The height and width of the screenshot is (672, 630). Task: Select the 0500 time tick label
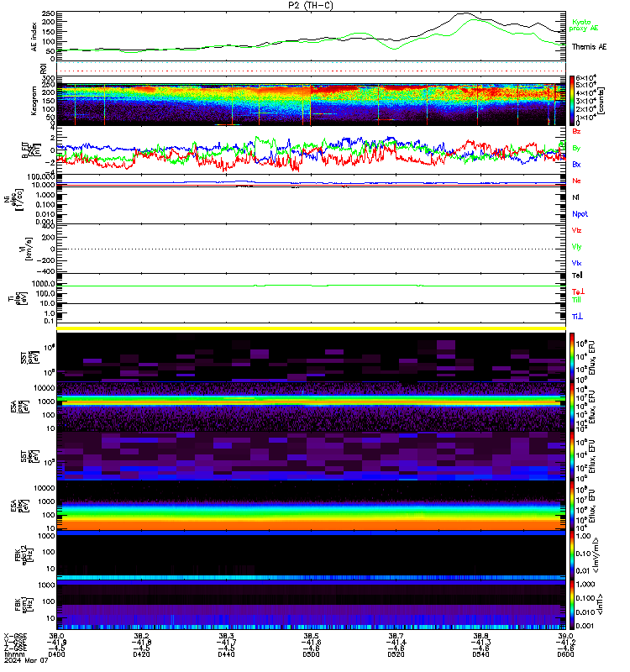point(311,654)
